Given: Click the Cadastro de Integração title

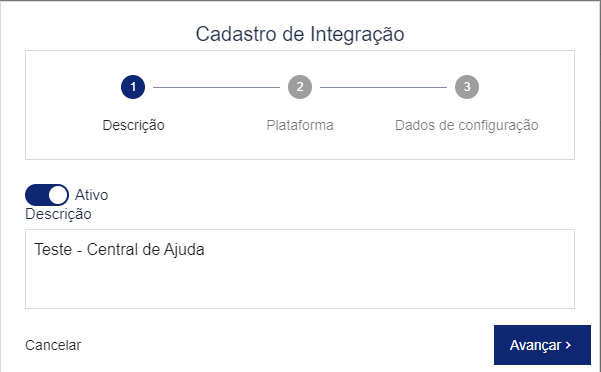Looking at the screenshot, I should point(300,34).
